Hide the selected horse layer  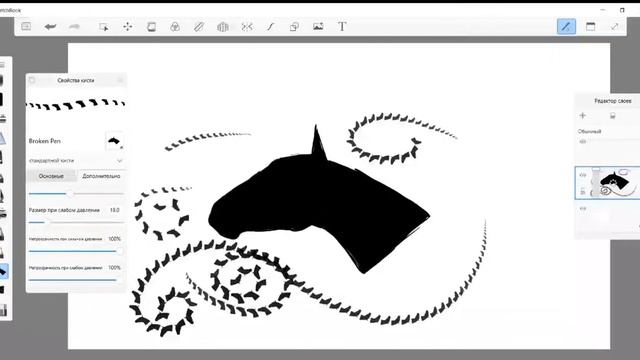pos(583,175)
